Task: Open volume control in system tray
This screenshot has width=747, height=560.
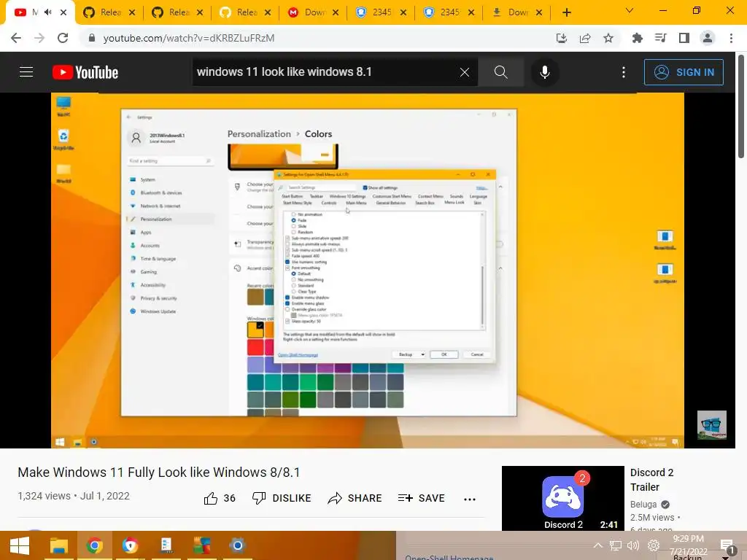Action: pos(633,545)
